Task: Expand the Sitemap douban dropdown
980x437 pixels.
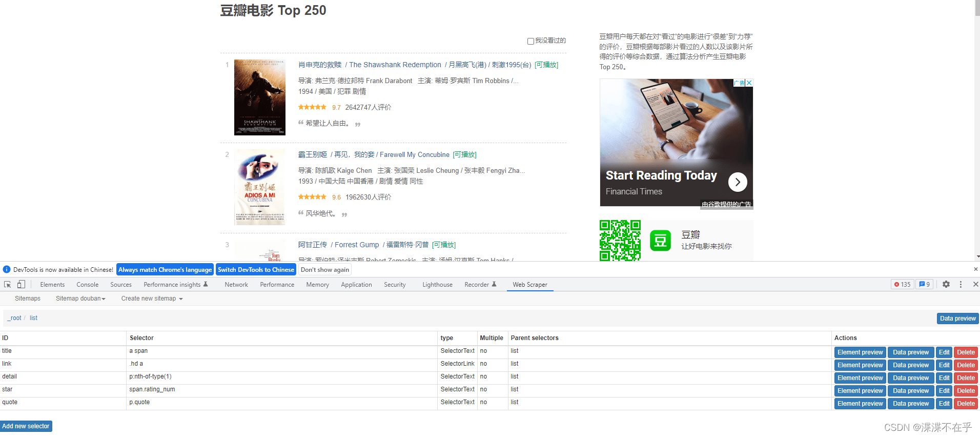Action: tap(80, 299)
